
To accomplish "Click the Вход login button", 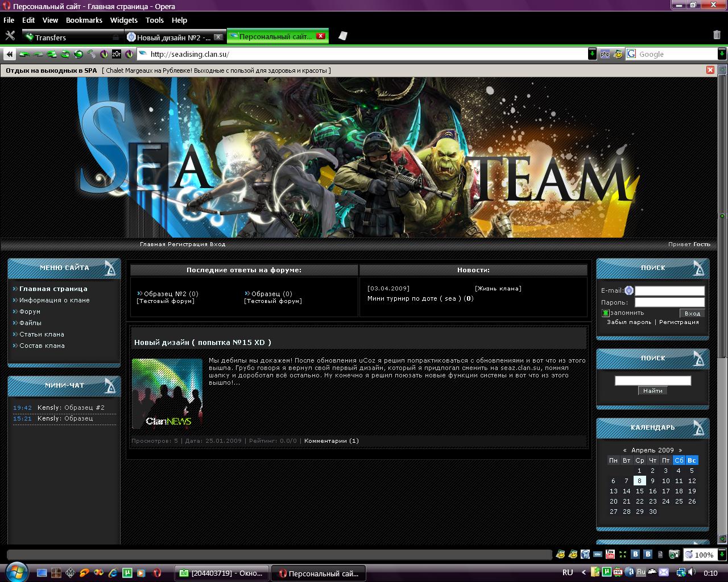I will [692, 313].
